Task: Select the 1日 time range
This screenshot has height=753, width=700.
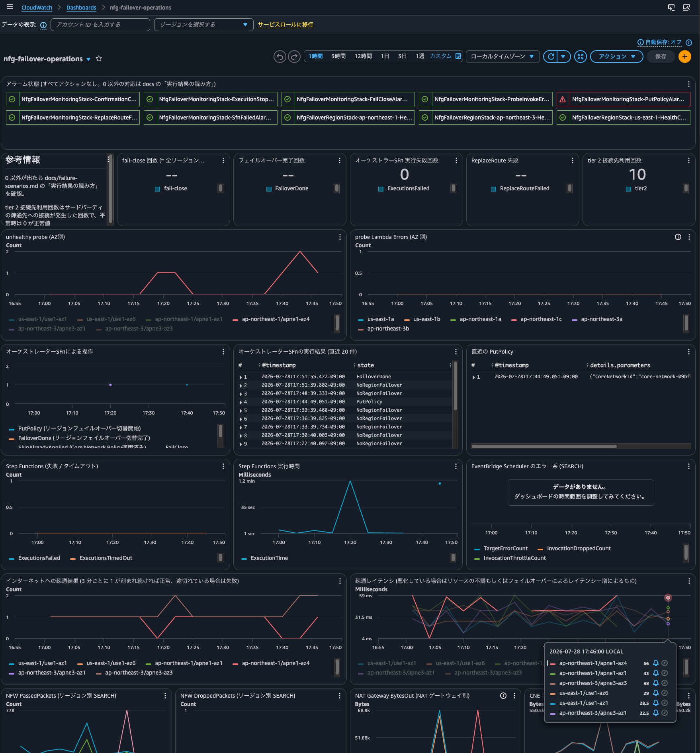Action: pyautogui.click(x=385, y=56)
